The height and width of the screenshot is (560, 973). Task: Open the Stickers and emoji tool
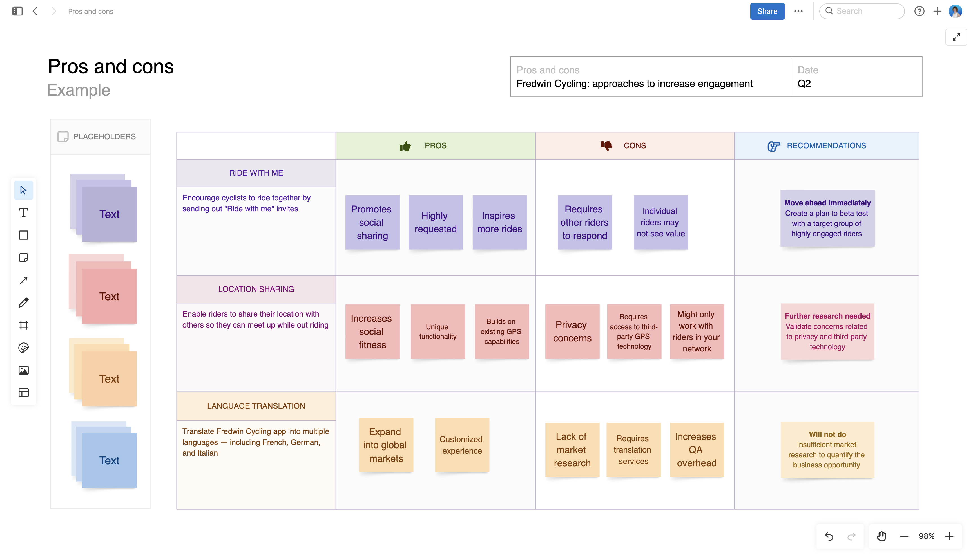tap(23, 348)
